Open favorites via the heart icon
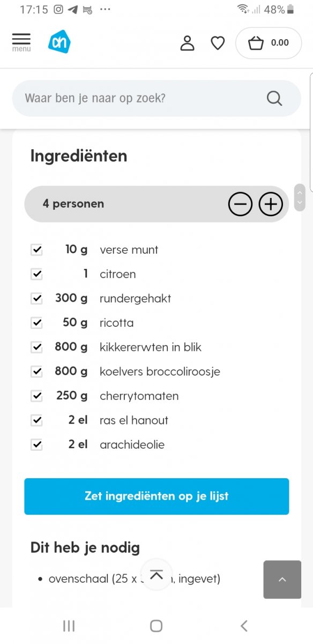 [x=218, y=43]
